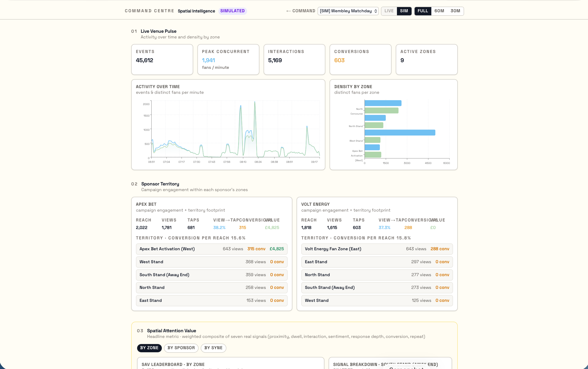This screenshot has width=588, height=369.
Task: Click Volt Energy conversions value 288
Action: (x=408, y=227)
